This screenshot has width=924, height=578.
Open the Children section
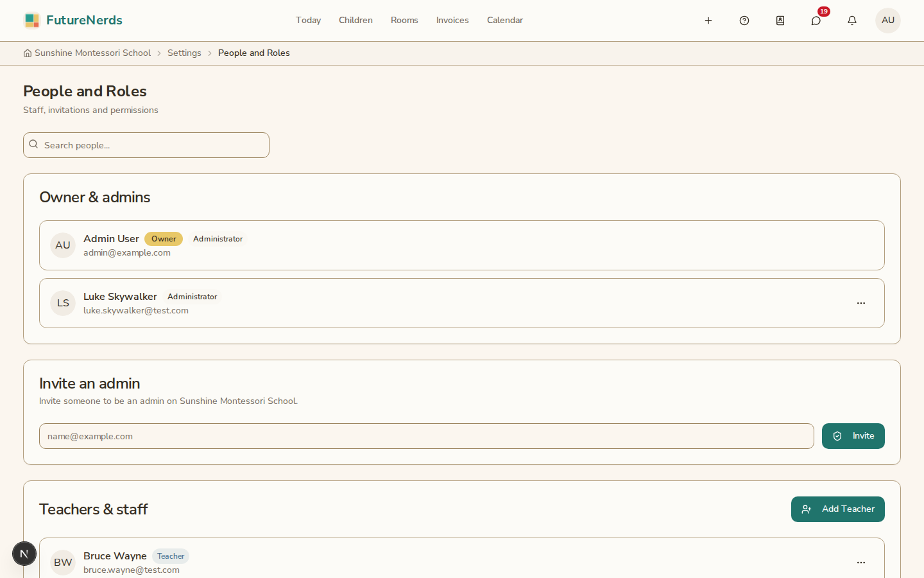click(355, 21)
